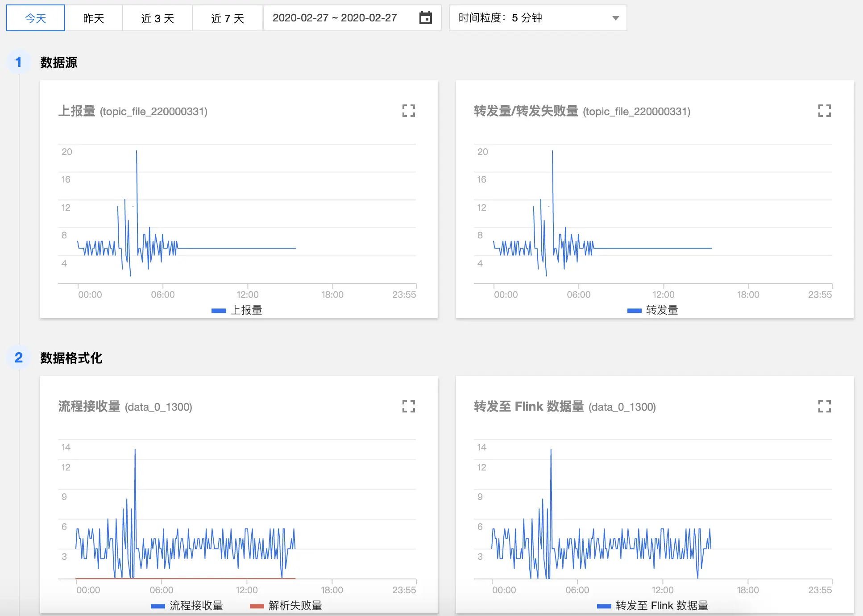This screenshot has height=616, width=863.
Task: Click the date range input field
Action: 335,18
